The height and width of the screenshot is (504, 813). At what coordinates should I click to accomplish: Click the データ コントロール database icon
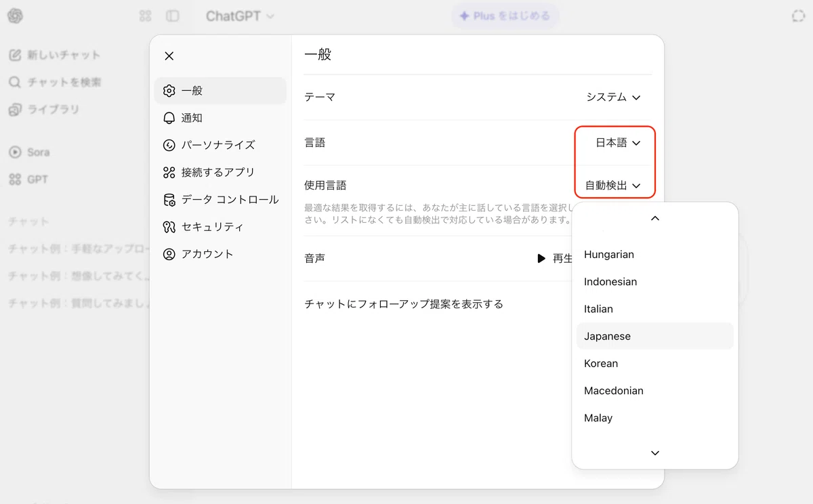pyautogui.click(x=169, y=199)
